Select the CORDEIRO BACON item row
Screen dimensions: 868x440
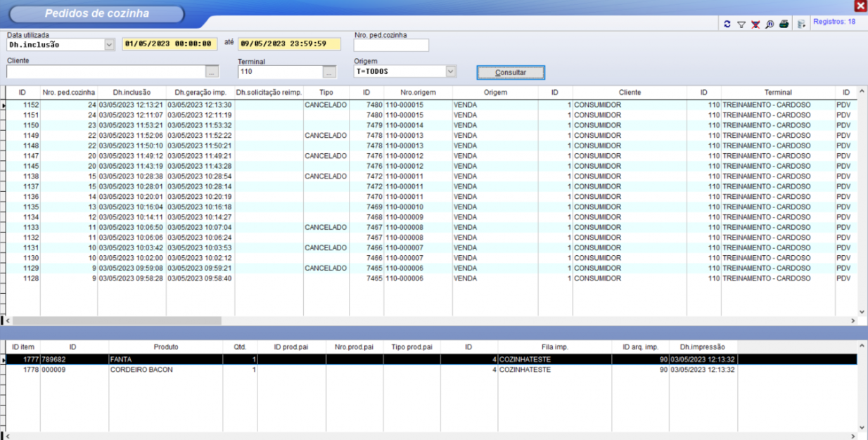click(x=141, y=370)
